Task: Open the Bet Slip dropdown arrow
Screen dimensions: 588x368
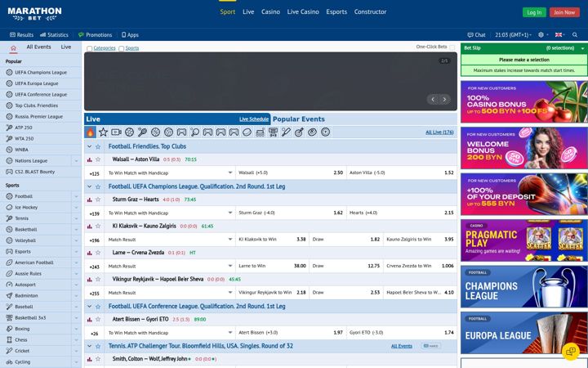Action: [582, 48]
